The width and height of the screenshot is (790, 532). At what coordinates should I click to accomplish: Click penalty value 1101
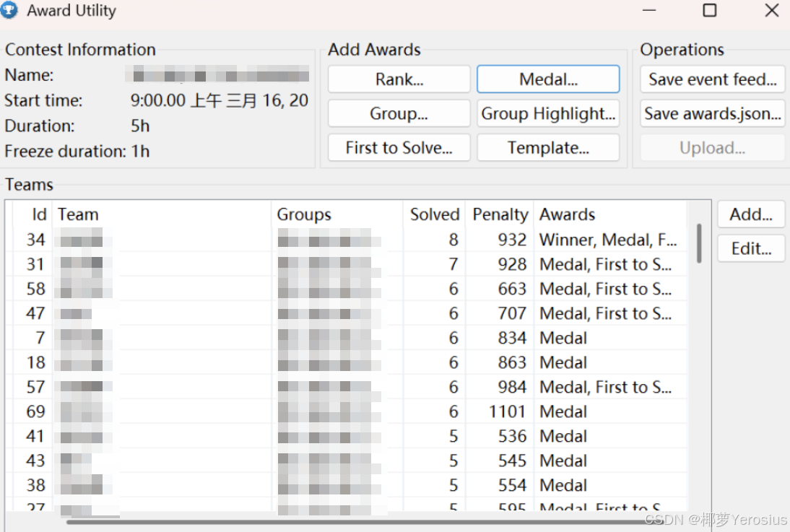point(508,411)
